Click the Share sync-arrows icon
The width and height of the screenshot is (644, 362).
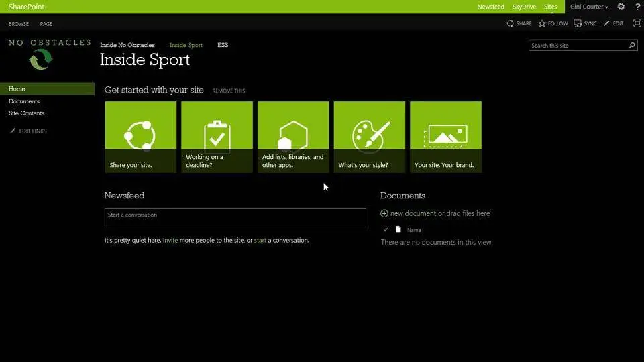point(510,24)
